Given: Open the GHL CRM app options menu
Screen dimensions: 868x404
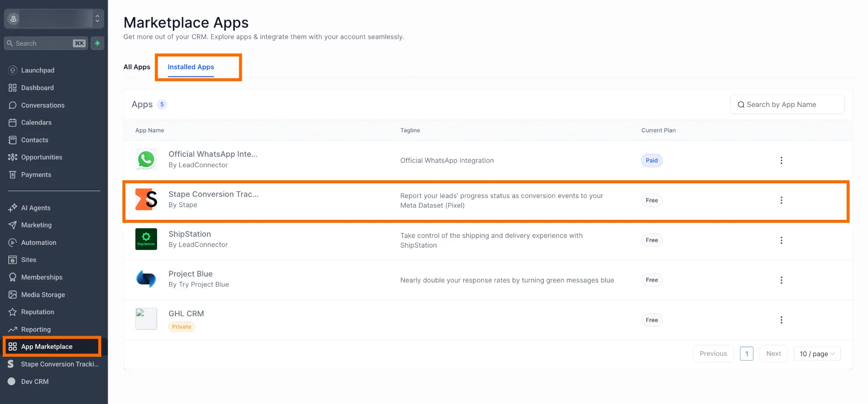Looking at the screenshot, I should tap(782, 320).
